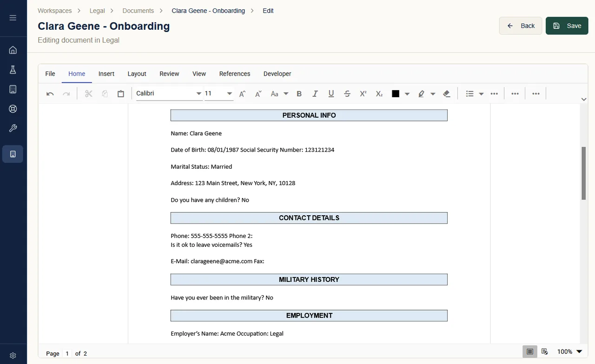Toggle underline formatting
This screenshot has width=595, height=364.
[331, 94]
